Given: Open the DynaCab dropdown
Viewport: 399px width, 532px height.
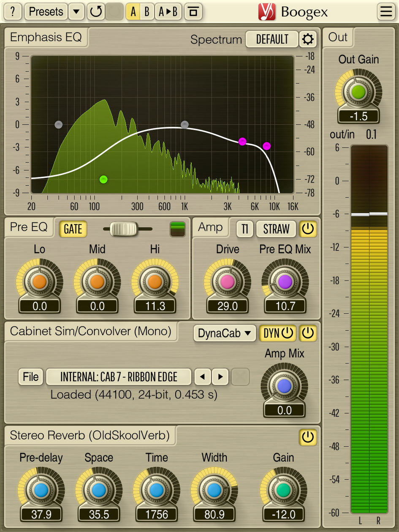Looking at the screenshot, I should (x=224, y=334).
